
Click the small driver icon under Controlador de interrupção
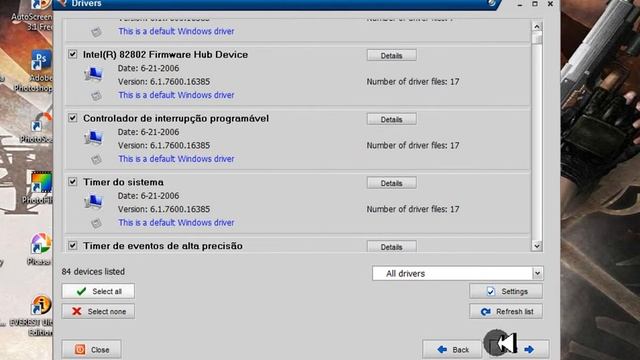(x=96, y=160)
